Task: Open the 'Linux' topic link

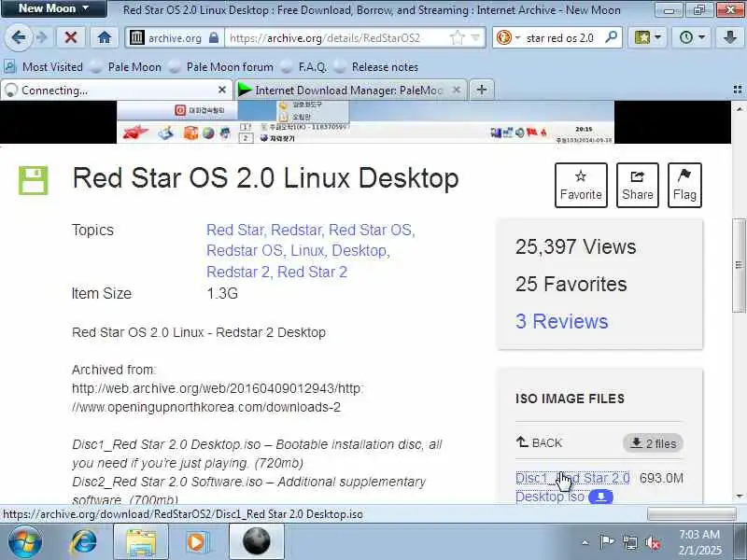Action: click(x=308, y=250)
